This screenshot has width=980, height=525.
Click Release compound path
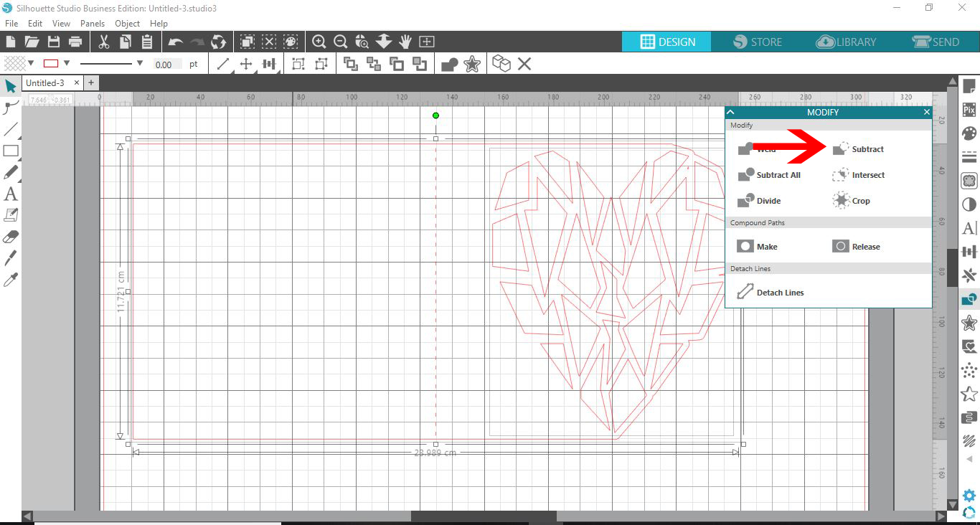pos(856,247)
